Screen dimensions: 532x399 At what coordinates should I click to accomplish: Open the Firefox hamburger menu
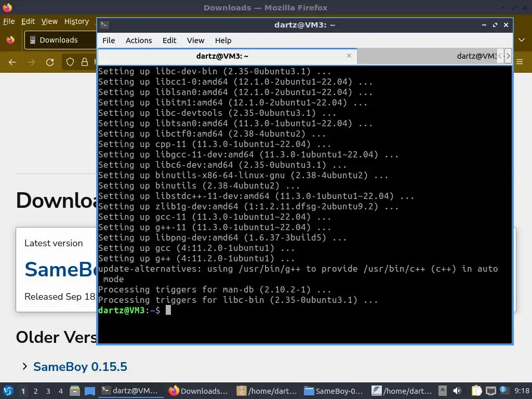point(520,62)
